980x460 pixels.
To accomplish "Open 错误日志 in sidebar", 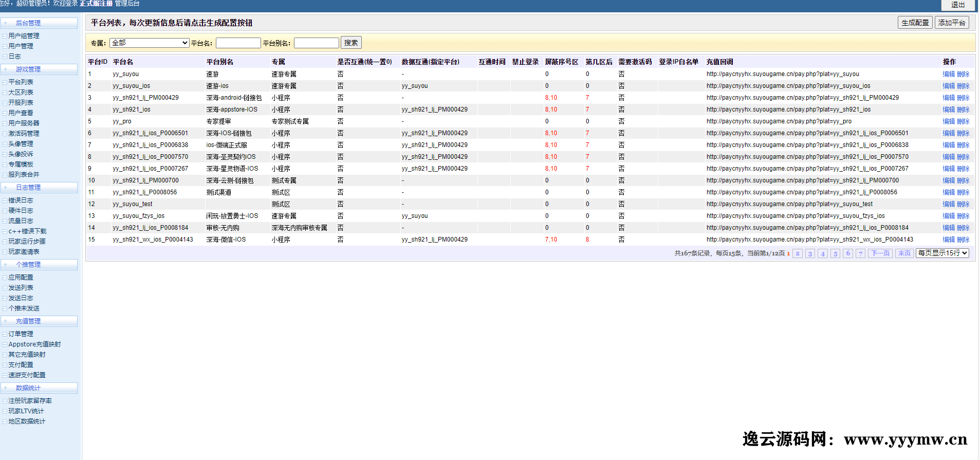I will pos(21,200).
